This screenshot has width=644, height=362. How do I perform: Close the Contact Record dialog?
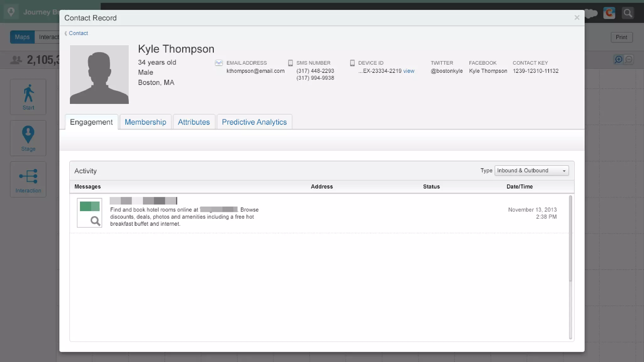577,18
